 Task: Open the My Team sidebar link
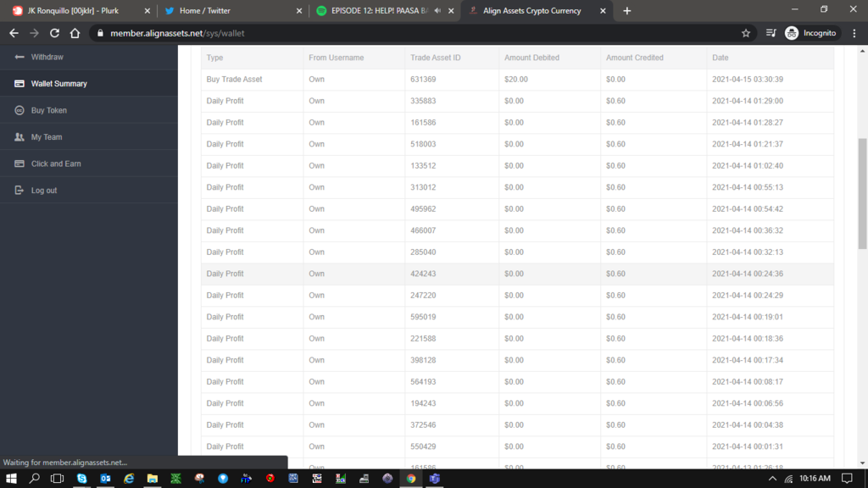coord(47,137)
